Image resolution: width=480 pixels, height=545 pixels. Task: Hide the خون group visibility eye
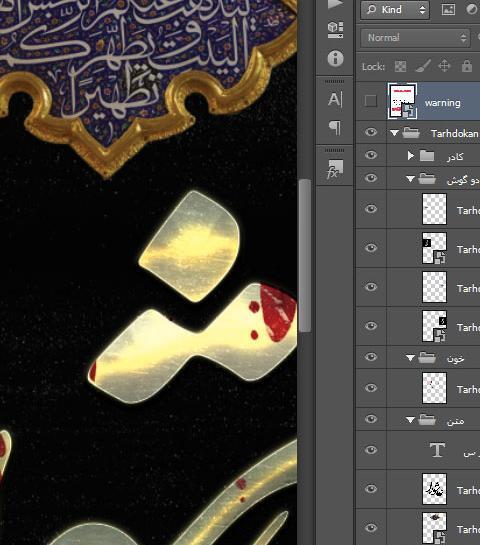tap(371, 357)
